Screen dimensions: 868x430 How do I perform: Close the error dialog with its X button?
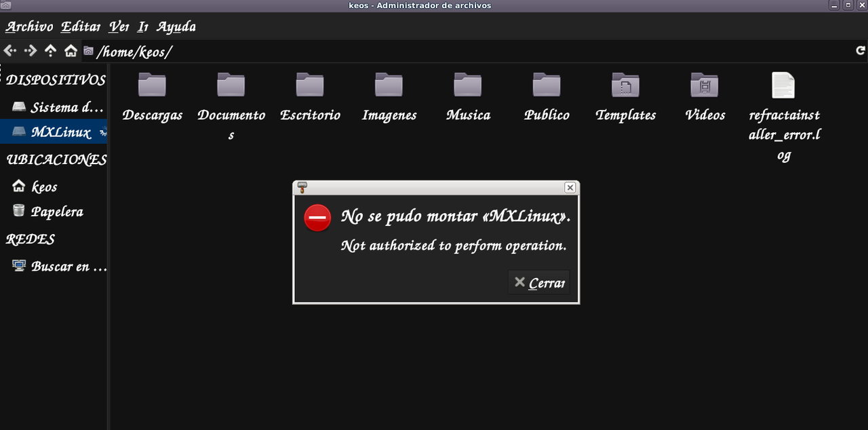570,187
